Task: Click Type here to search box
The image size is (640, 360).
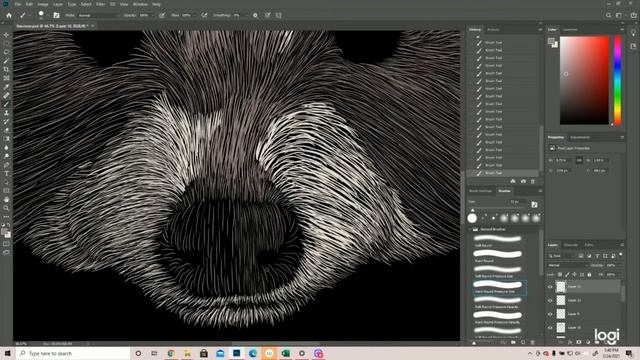Action: pyautogui.click(x=73, y=353)
